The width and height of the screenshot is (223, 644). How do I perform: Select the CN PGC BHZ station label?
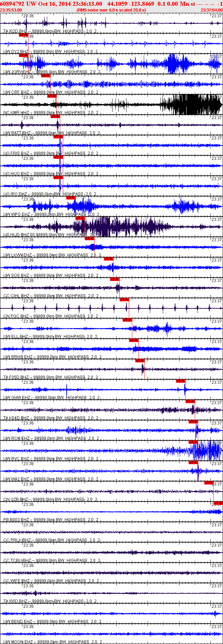(50, 316)
